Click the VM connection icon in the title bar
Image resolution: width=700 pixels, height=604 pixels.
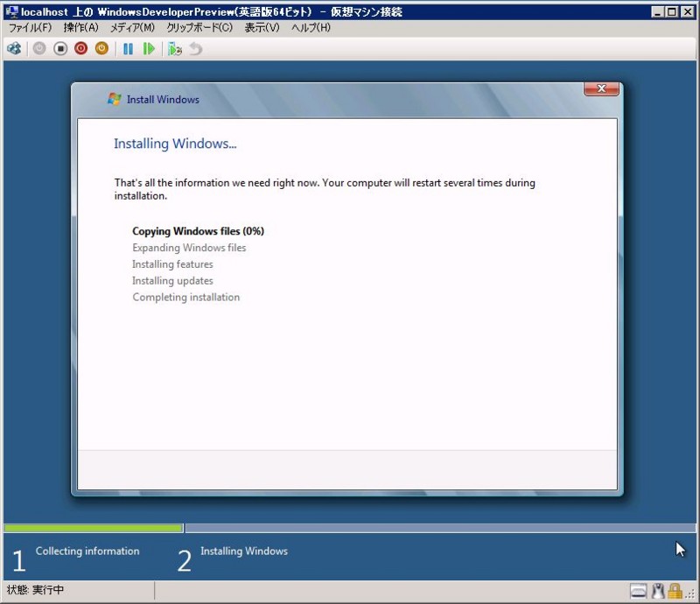(x=12, y=11)
